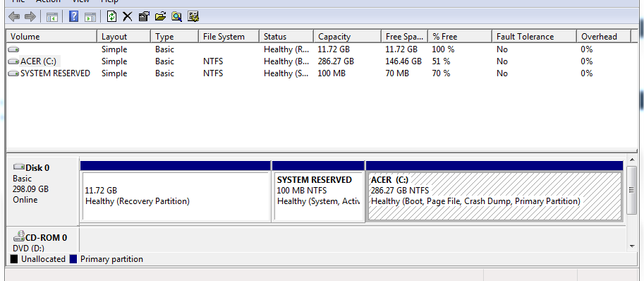Click the drive icon beside ACER (C:)
644x281 pixels.
pyautogui.click(x=13, y=61)
